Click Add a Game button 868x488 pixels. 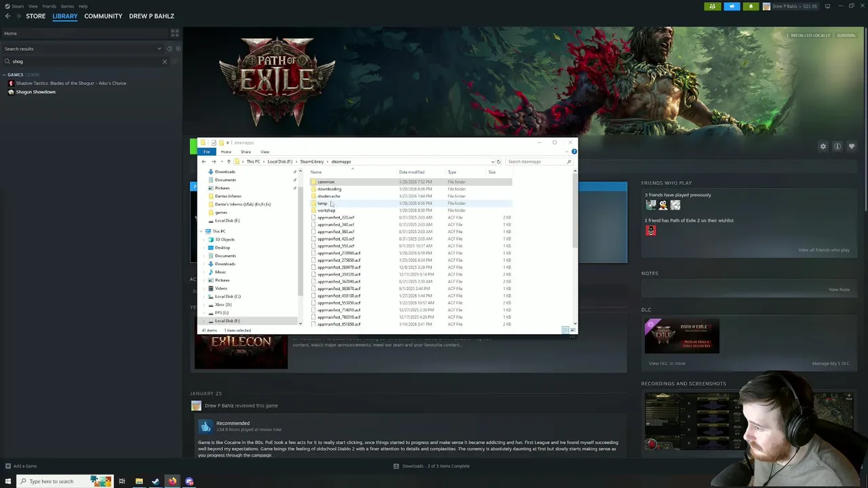(20, 466)
